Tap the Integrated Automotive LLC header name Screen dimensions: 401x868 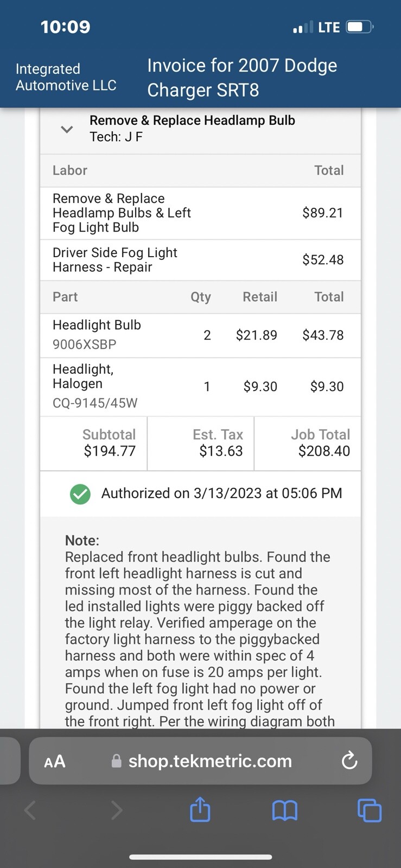pos(66,77)
